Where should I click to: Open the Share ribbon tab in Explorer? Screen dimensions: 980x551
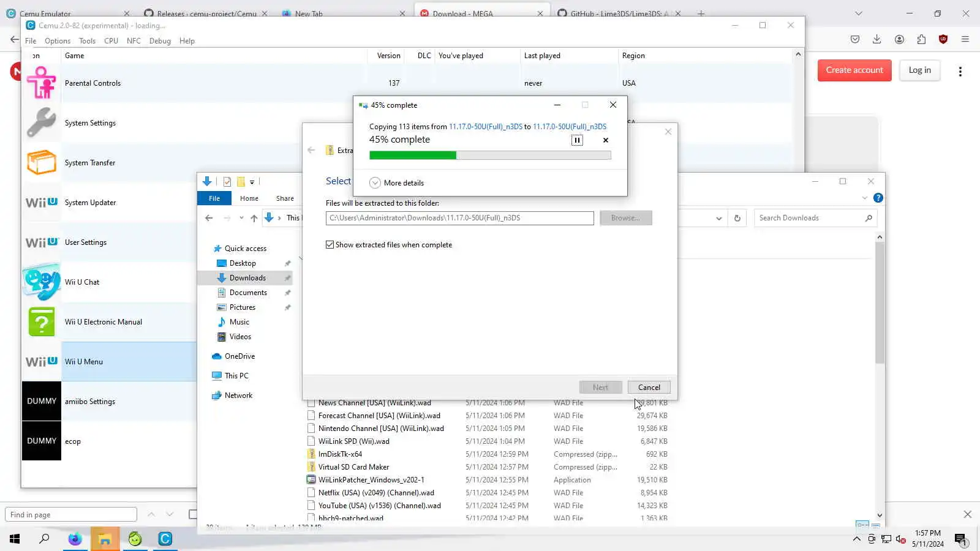tap(285, 198)
